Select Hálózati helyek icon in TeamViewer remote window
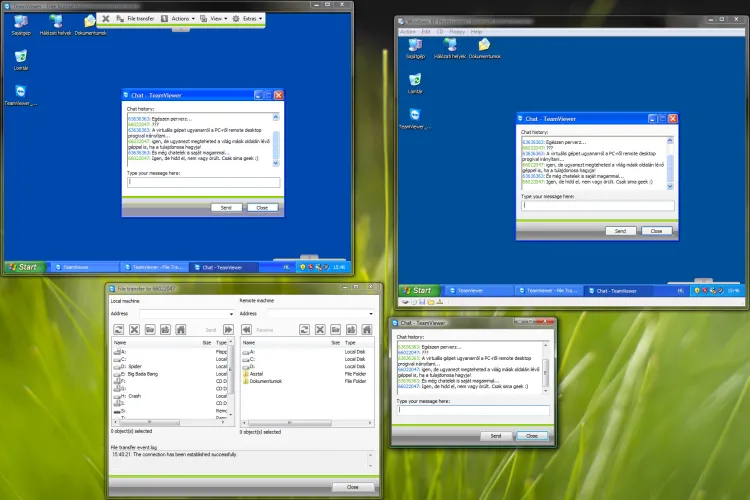The width and height of the screenshot is (750, 500). click(55, 25)
